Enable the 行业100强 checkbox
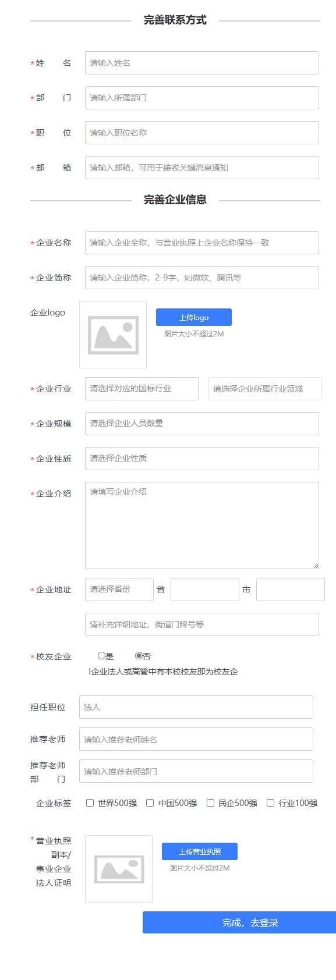The height and width of the screenshot is (980, 336). coord(270,803)
